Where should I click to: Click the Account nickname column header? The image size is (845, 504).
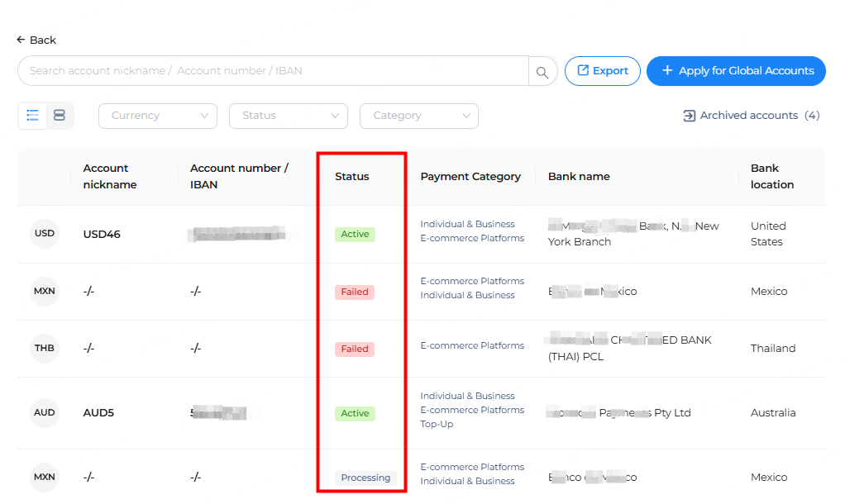(x=110, y=176)
